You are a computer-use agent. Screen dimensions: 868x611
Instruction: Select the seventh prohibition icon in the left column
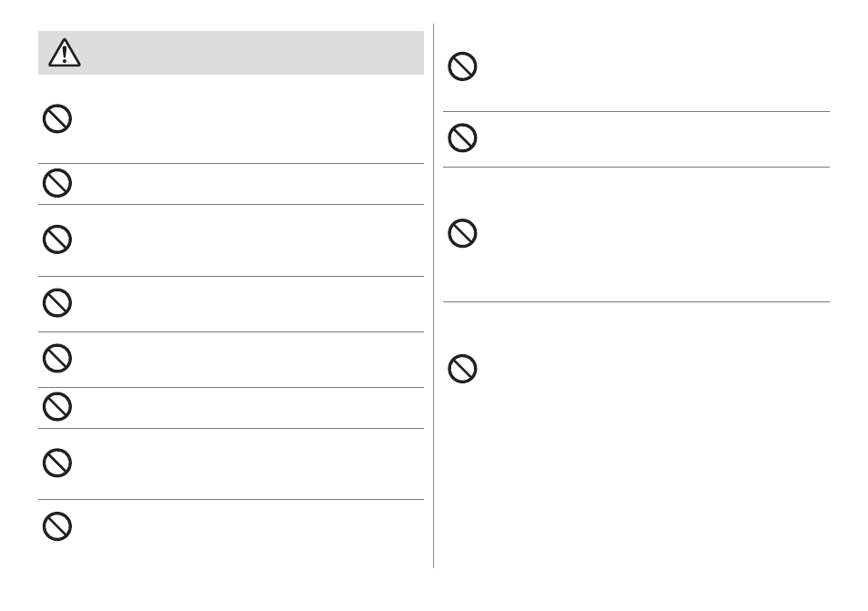[x=57, y=463]
